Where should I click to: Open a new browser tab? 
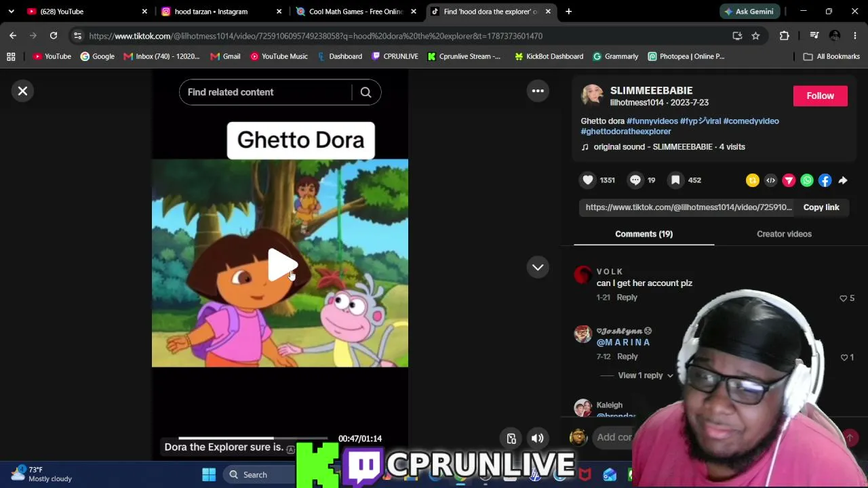(568, 12)
